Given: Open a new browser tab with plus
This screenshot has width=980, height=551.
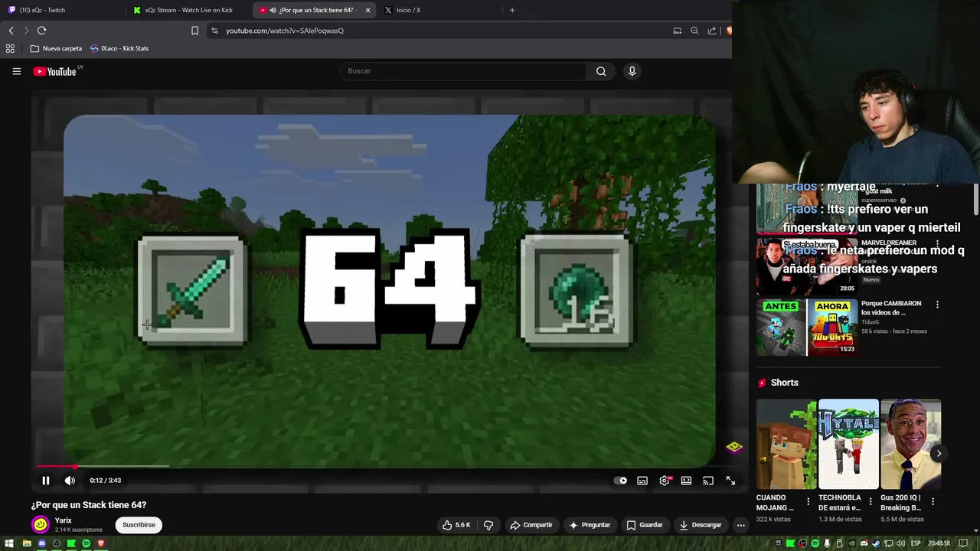Looking at the screenshot, I should [512, 10].
